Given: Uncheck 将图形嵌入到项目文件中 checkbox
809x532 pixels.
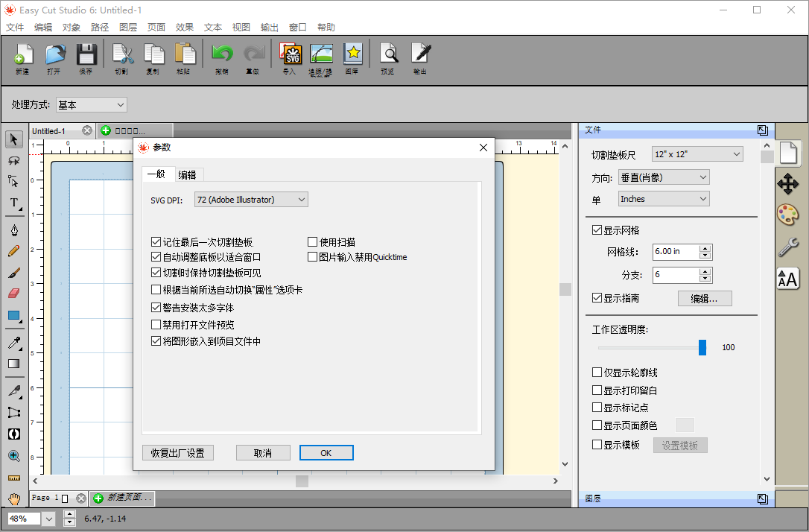Looking at the screenshot, I should tap(156, 341).
